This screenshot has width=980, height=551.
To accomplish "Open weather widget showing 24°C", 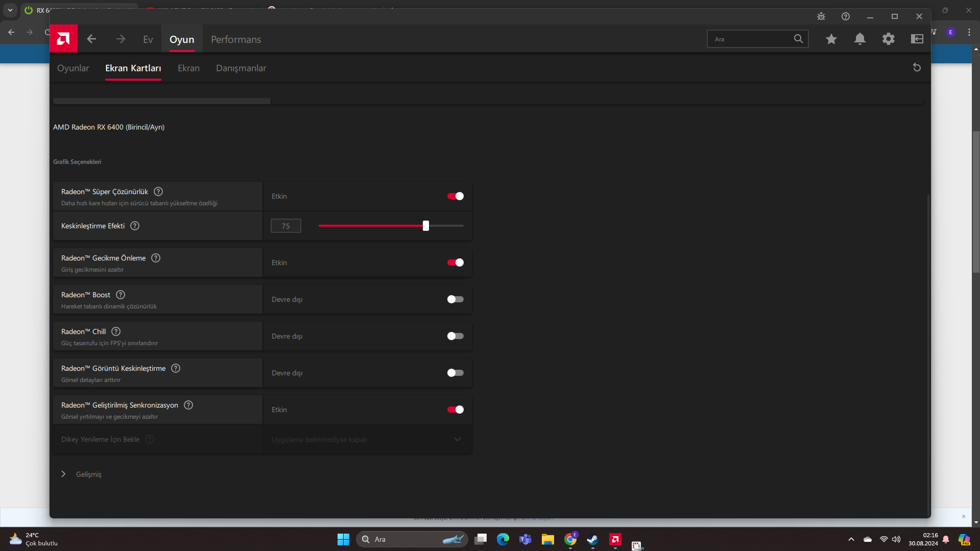I will [34, 539].
